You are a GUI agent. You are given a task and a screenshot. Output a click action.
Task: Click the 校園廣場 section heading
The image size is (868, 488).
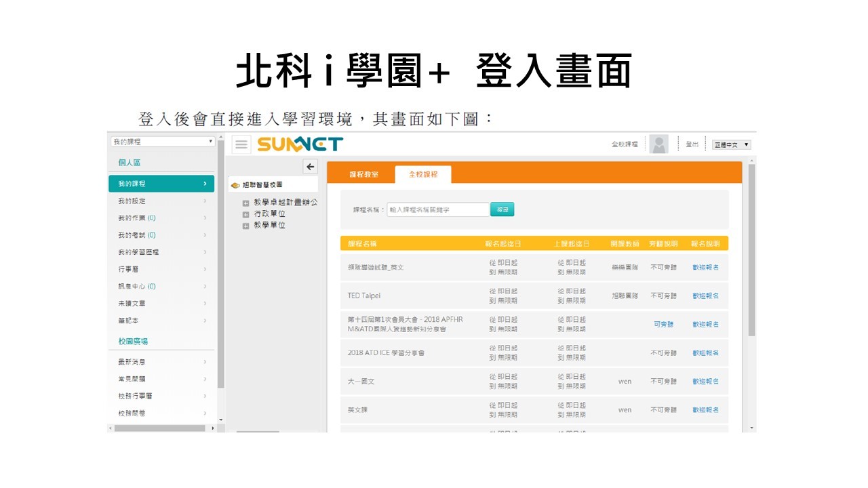pos(133,342)
